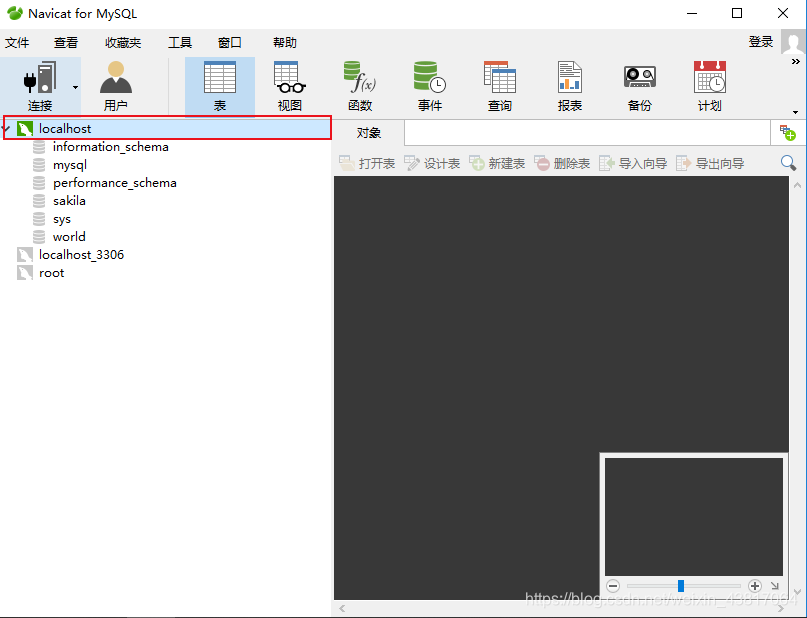
Task: Show more toolbar items with double chevron
Action: point(796,62)
